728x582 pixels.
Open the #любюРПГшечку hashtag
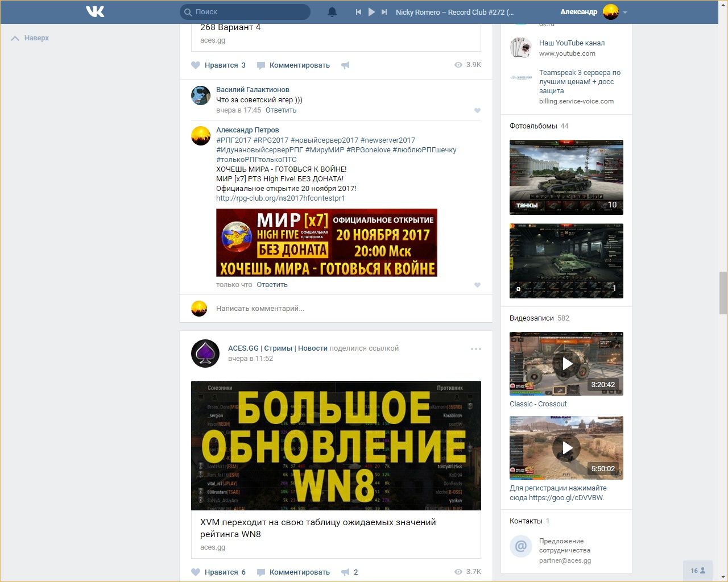[424, 150]
